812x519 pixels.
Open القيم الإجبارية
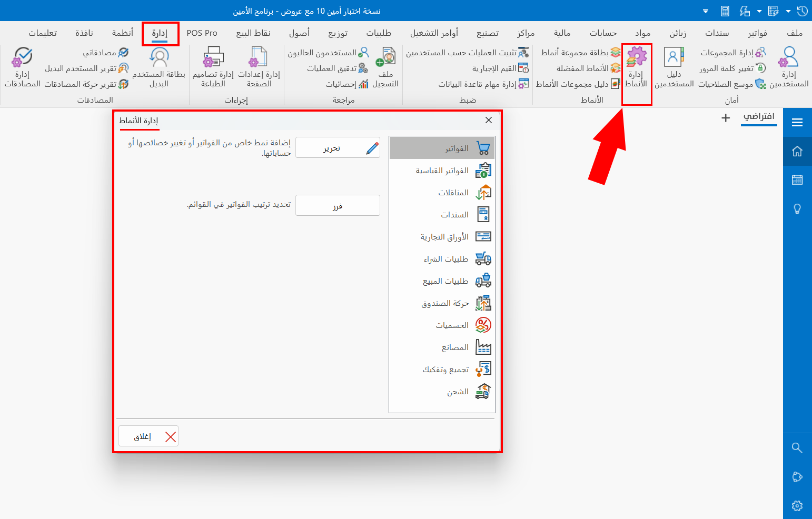[x=500, y=68]
